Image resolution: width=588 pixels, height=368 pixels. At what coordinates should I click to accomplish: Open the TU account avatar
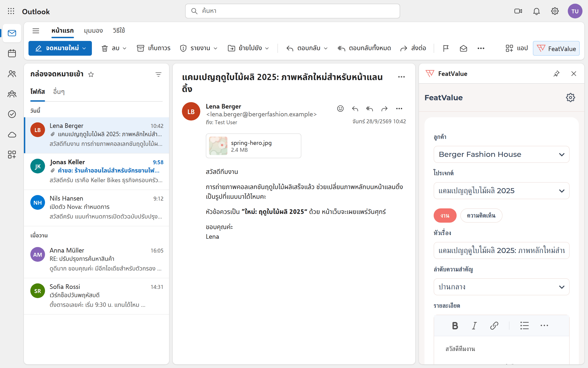click(575, 11)
